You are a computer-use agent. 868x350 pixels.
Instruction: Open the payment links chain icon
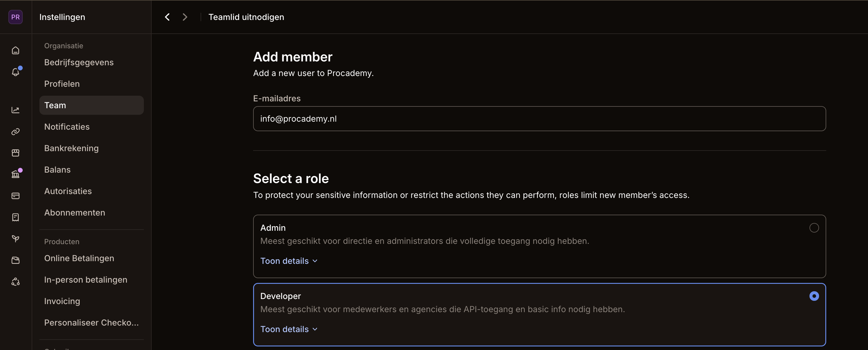pyautogui.click(x=16, y=131)
